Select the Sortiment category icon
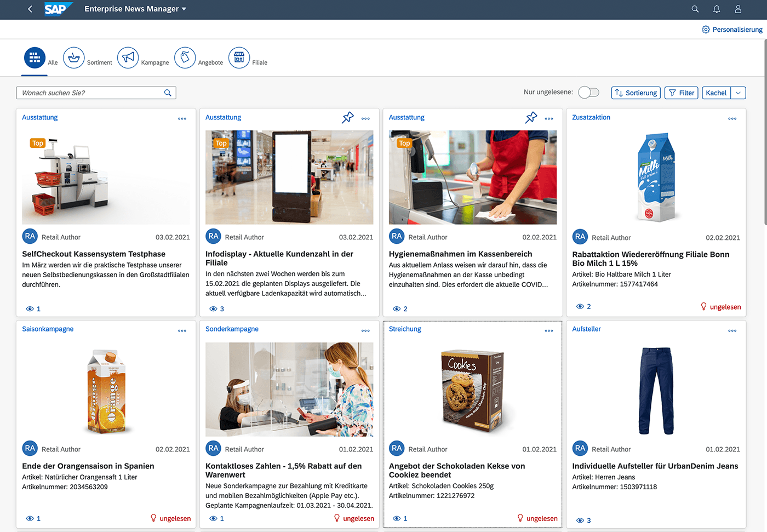The width and height of the screenshot is (767, 532). (73, 57)
